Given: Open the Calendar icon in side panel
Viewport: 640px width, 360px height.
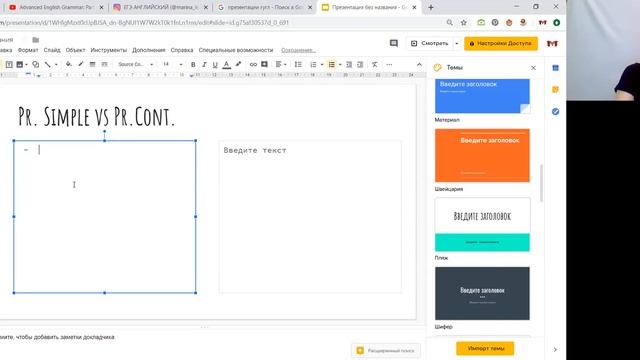Looking at the screenshot, I should click(x=556, y=68).
